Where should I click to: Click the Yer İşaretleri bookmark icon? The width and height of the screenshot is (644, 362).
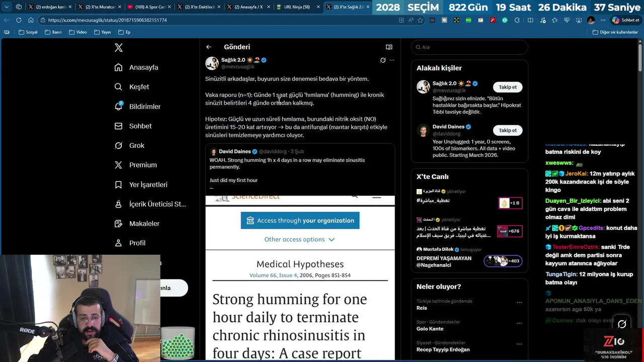click(118, 185)
